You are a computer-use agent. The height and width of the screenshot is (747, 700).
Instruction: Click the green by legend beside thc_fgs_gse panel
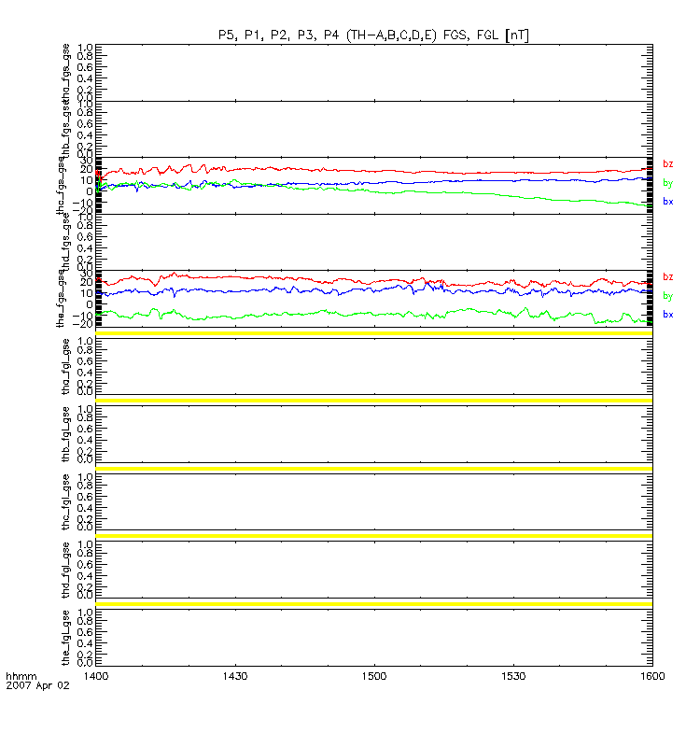point(668,183)
